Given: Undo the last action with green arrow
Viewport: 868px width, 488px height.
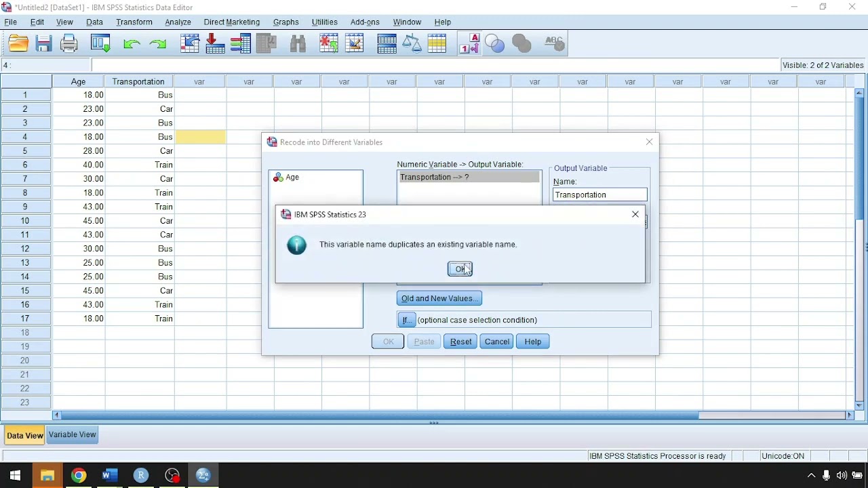Looking at the screenshot, I should [x=132, y=44].
